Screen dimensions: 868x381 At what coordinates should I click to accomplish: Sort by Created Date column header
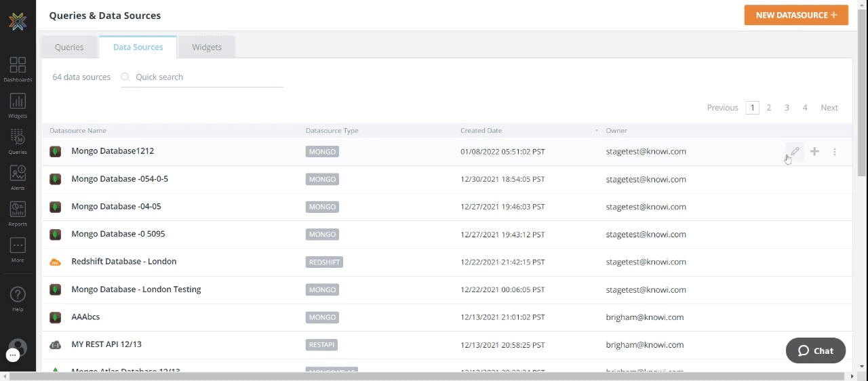[481, 131]
